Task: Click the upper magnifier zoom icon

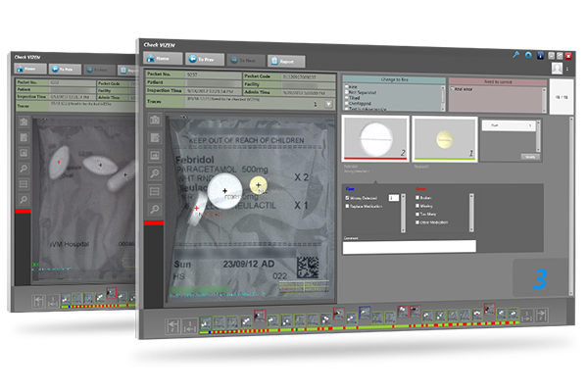Action: coord(155,173)
